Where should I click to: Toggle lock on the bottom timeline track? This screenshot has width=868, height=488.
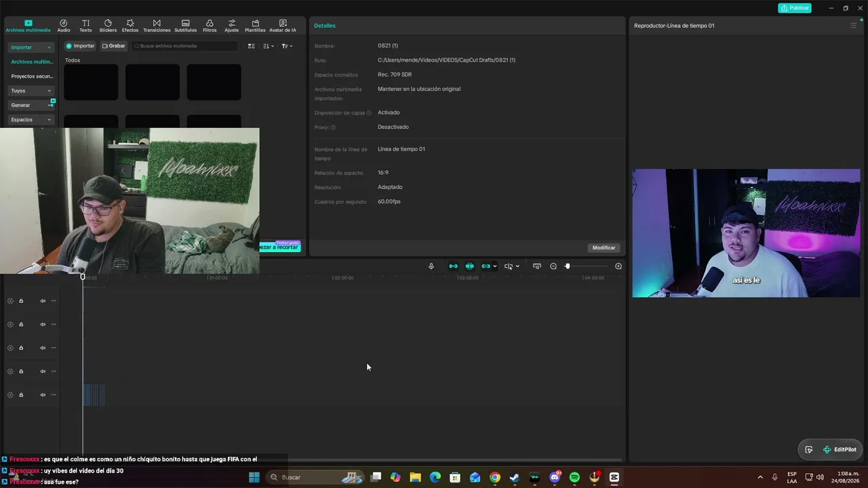(x=21, y=395)
